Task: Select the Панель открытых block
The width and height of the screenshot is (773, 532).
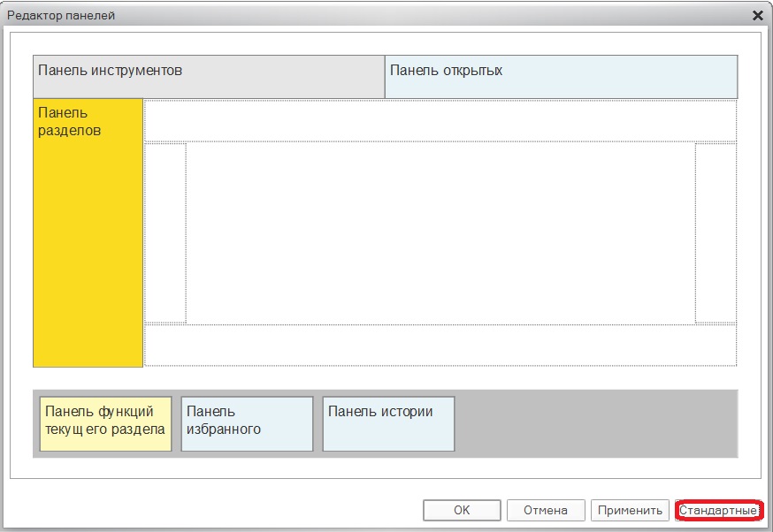Action: tap(561, 77)
